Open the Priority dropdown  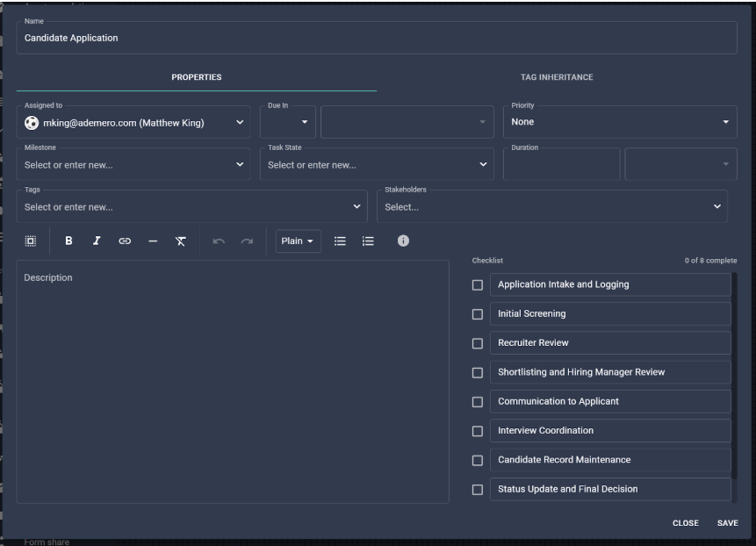pos(620,122)
